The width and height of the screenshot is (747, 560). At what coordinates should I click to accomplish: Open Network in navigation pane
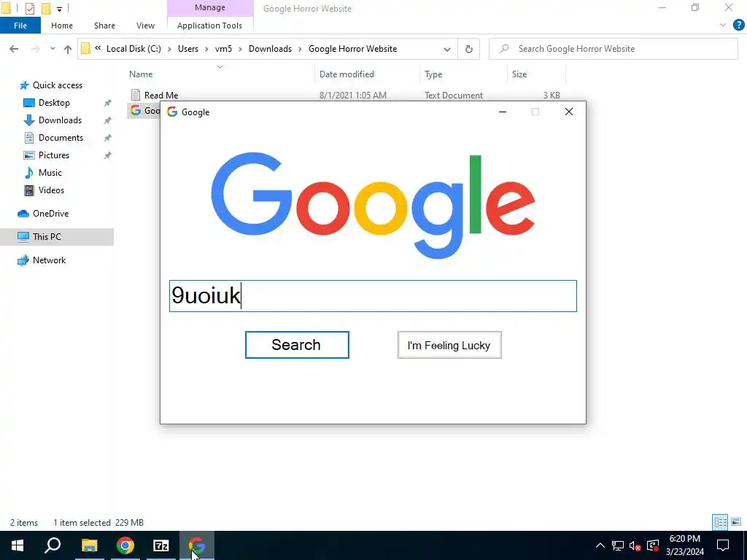click(49, 260)
